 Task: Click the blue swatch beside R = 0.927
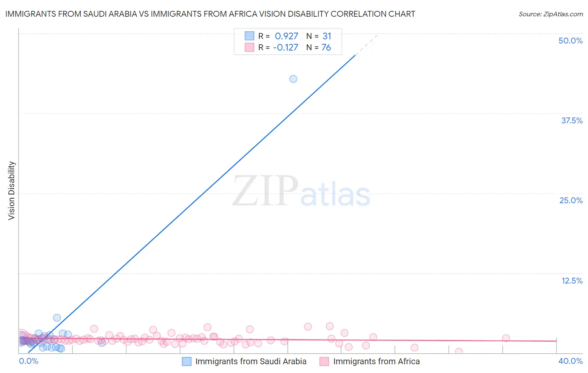pos(249,36)
